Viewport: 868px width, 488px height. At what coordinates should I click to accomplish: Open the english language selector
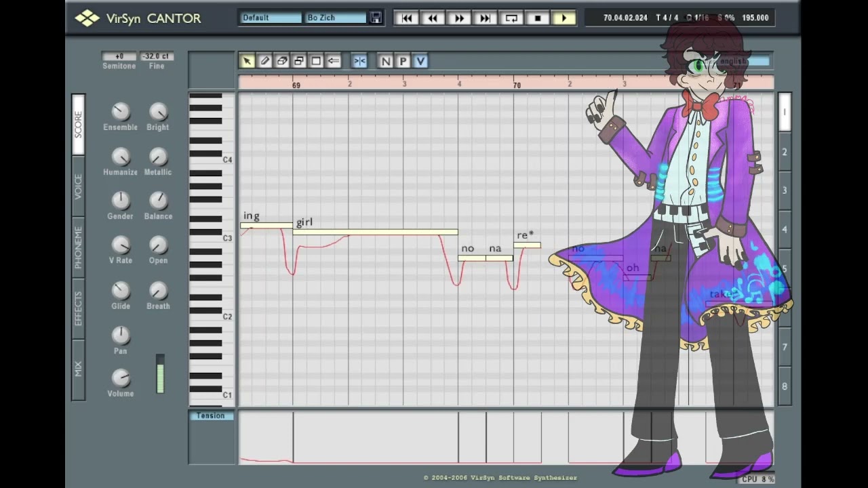[743, 61]
